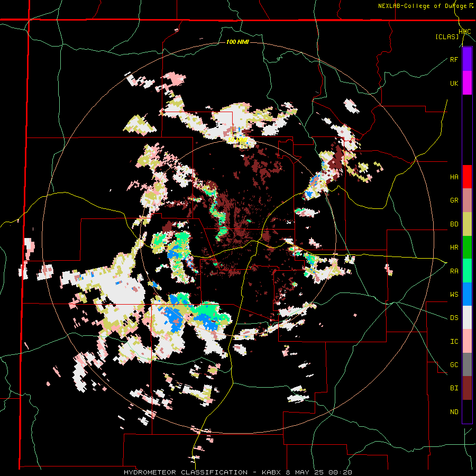Select the GC gray legend swatch
Image resolution: width=476 pixels, height=476 pixels.
[x=467, y=364]
